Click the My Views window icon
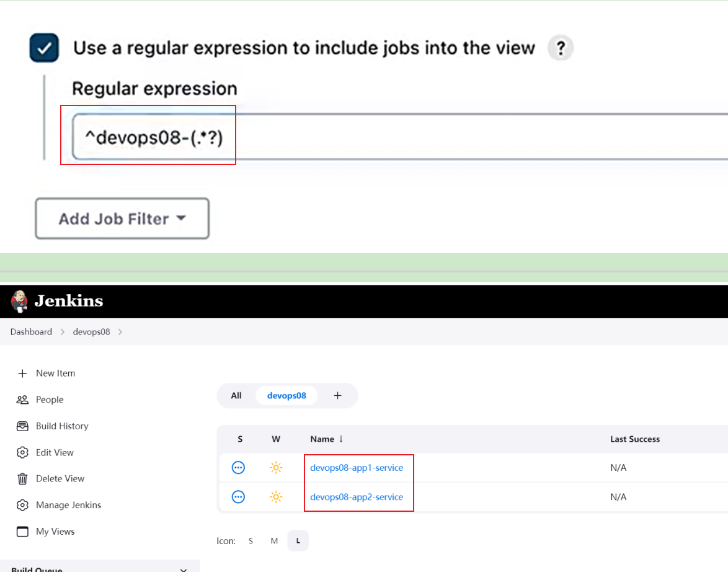 click(22, 532)
